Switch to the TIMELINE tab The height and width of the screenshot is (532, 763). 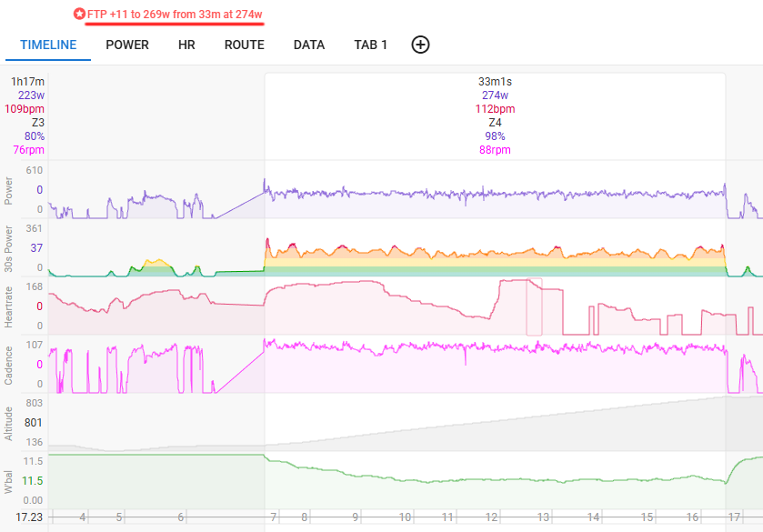click(48, 45)
